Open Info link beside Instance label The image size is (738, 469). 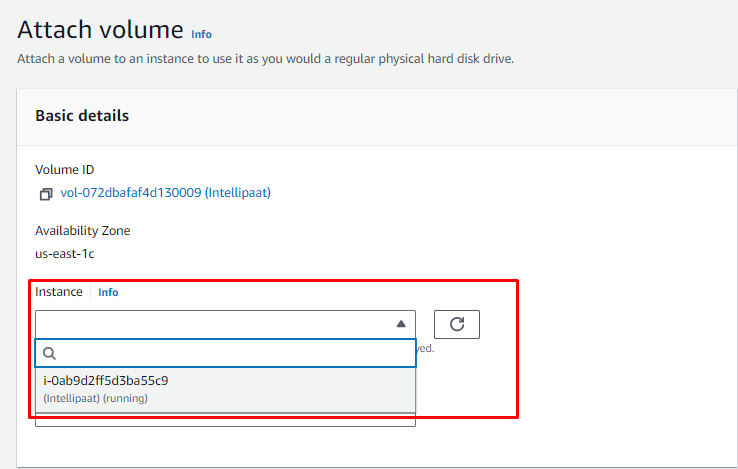[108, 292]
